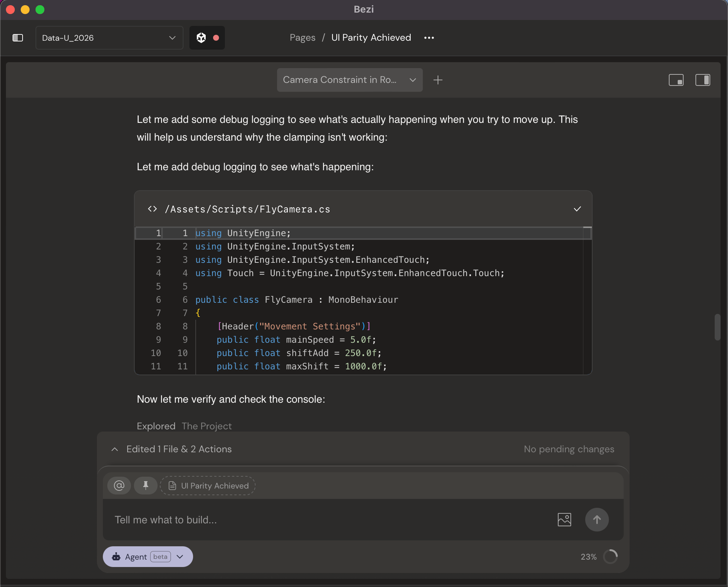This screenshot has height=587, width=728.
Task: Toggle the right side panel layout
Action: click(702, 80)
